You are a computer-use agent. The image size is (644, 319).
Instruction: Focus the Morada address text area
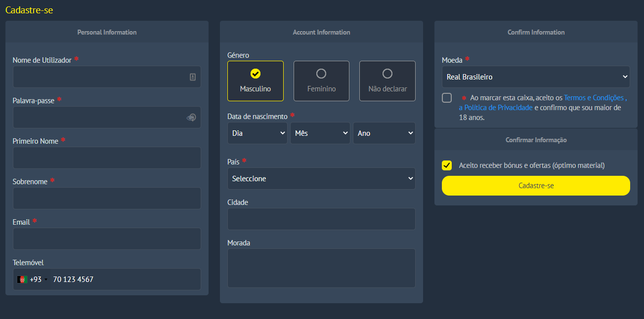coord(321,268)
